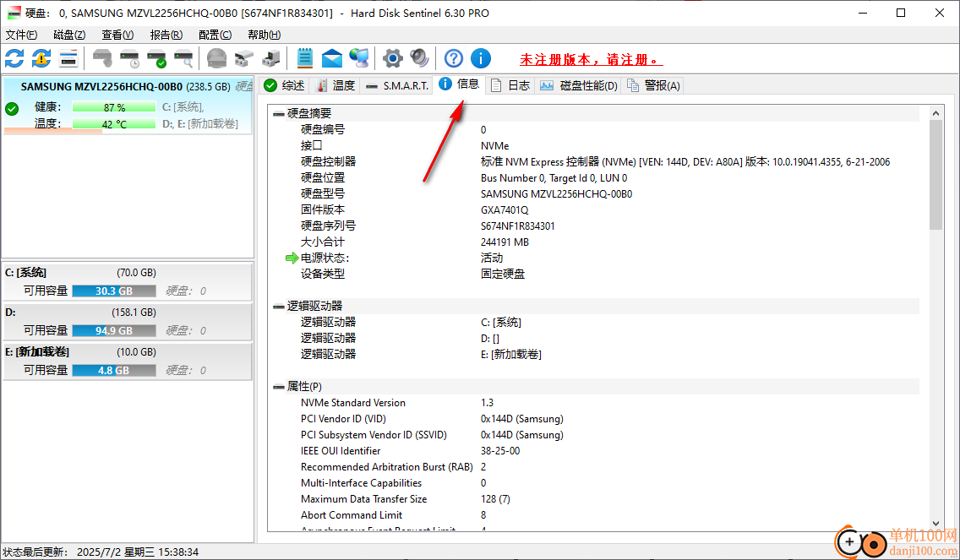Viewport: 960px width, 560px height.
Task: Click the D: 94.9 GB free space bar
Action: point(114,331)
